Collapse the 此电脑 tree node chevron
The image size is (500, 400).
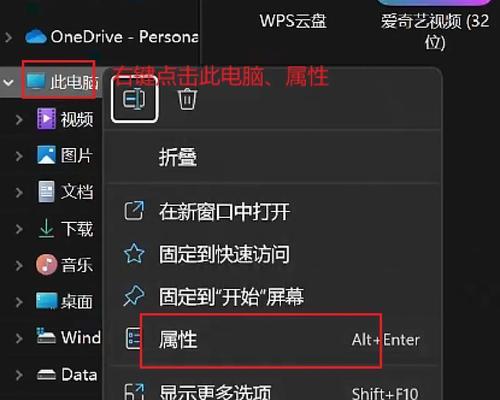(8, 82)
